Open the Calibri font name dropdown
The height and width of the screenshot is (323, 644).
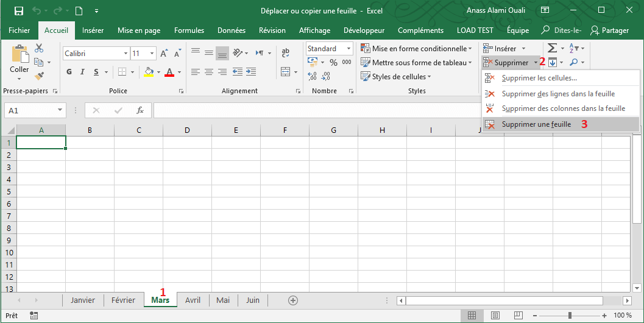point(126,54)
